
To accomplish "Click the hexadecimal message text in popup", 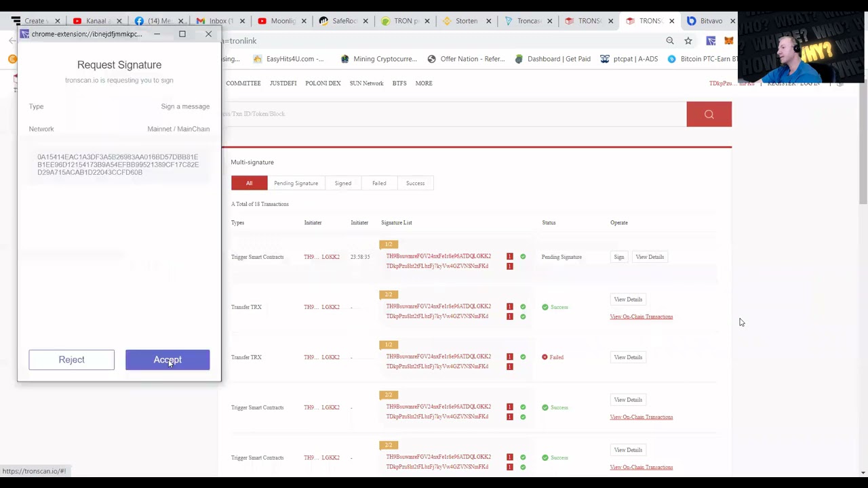I will coord(118,165).
